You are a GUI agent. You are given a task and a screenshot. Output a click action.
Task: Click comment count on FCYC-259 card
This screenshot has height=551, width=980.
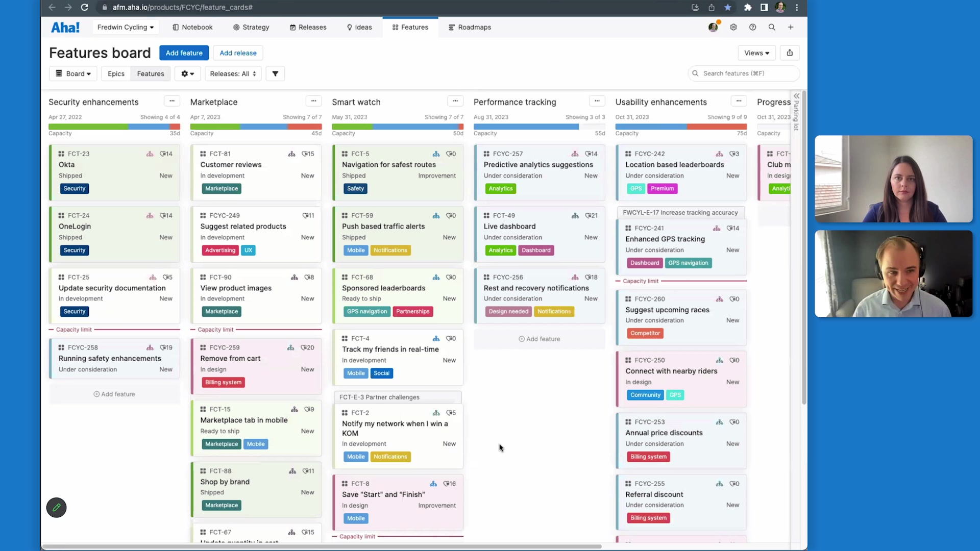coord(307,347)
